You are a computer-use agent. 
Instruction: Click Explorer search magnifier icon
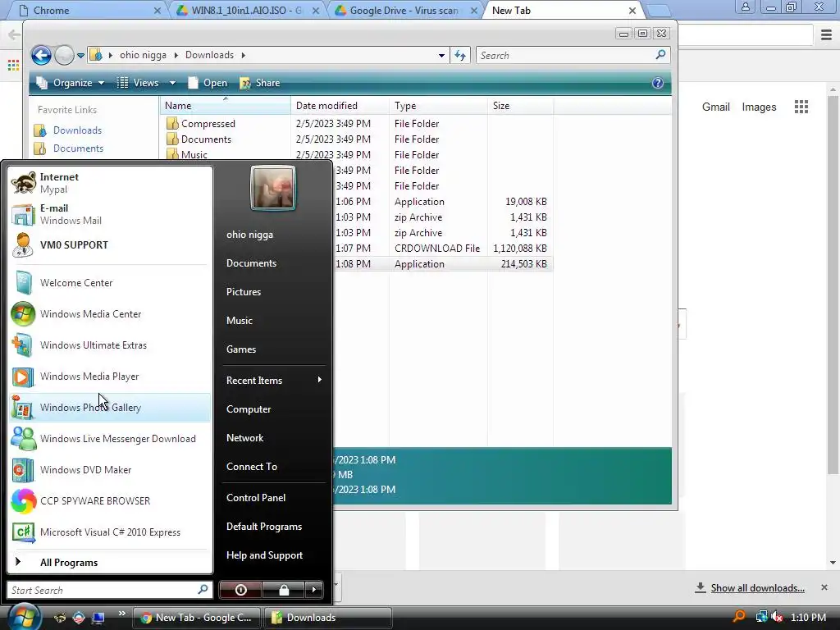coord(660,55)
